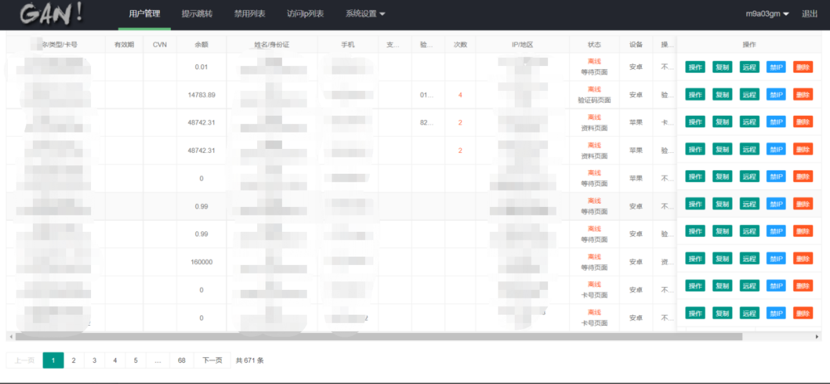Click 删除 button in the last table row

pos(803,313)
